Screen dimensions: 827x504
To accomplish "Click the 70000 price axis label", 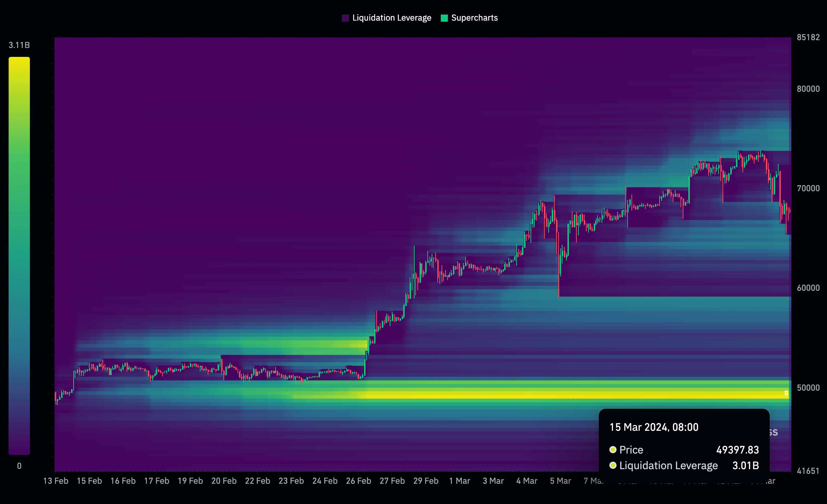I will [x=808, y=188].
